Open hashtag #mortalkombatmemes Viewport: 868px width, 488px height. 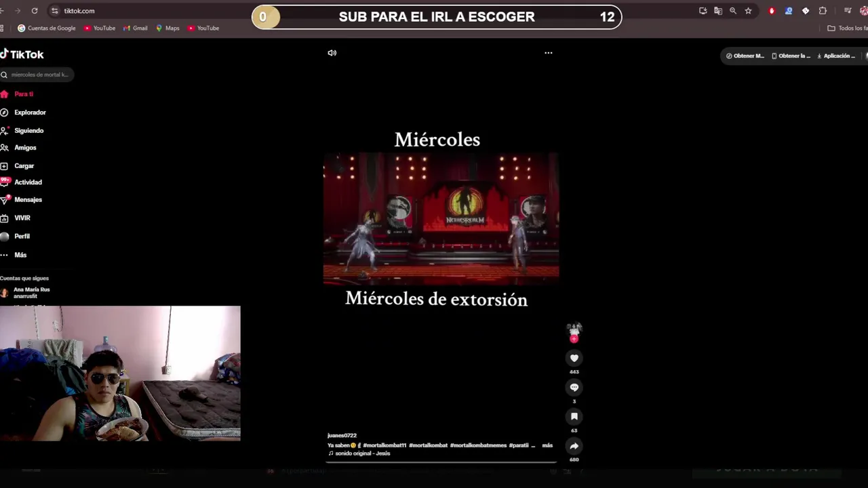[x=478, y=445]
